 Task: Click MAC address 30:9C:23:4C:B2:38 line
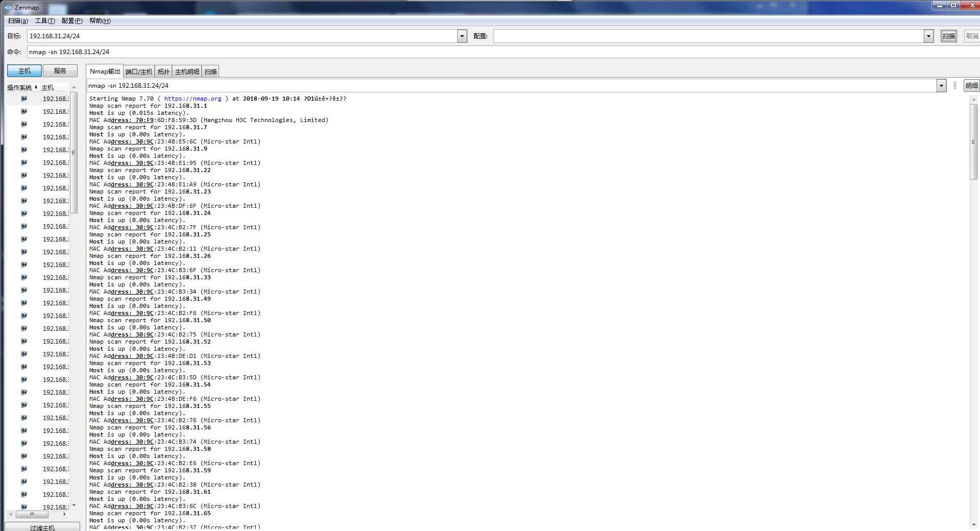[x=175, y=485]
